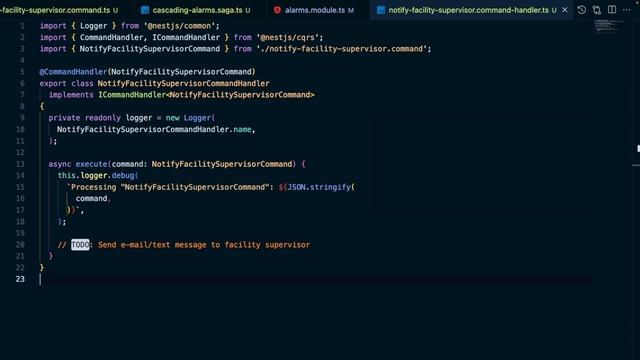Click 'JSON.stringify' call

(x=319, y=187)
